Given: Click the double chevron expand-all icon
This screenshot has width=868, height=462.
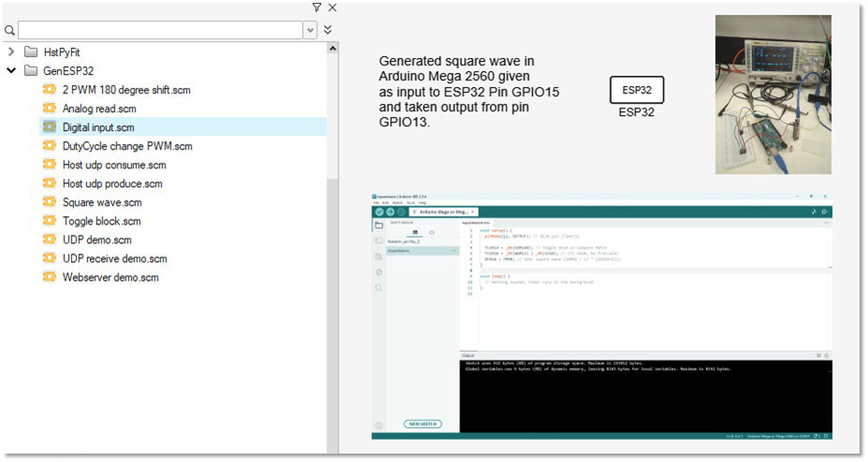Looking at the screenshot, I should (327, 30).
